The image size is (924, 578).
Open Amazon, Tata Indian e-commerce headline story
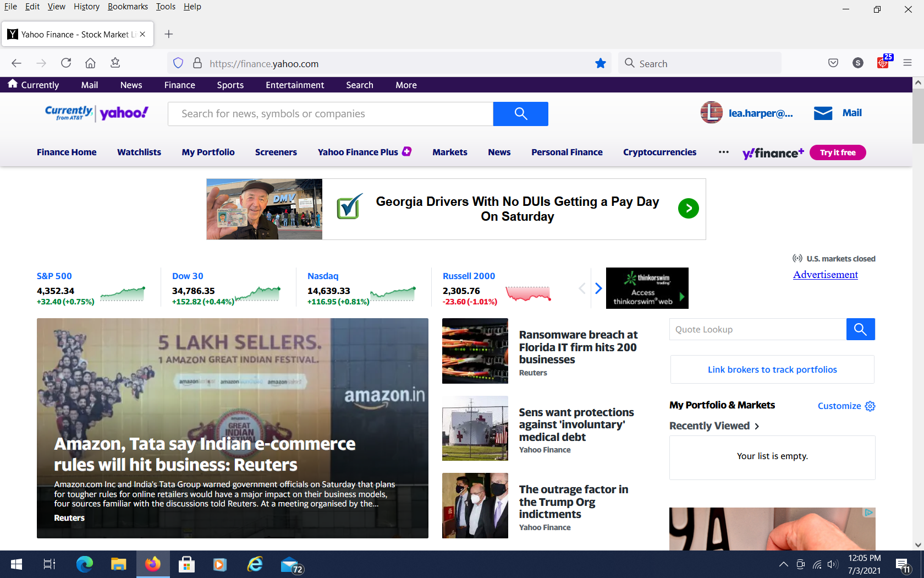205,454
